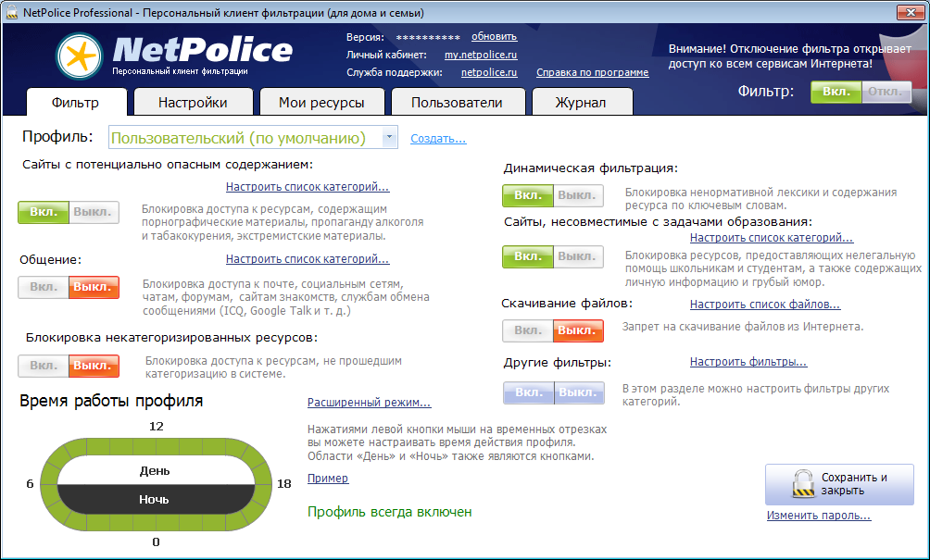Disable education-incompatible sites filter with Выкл.

coord(578,256)
